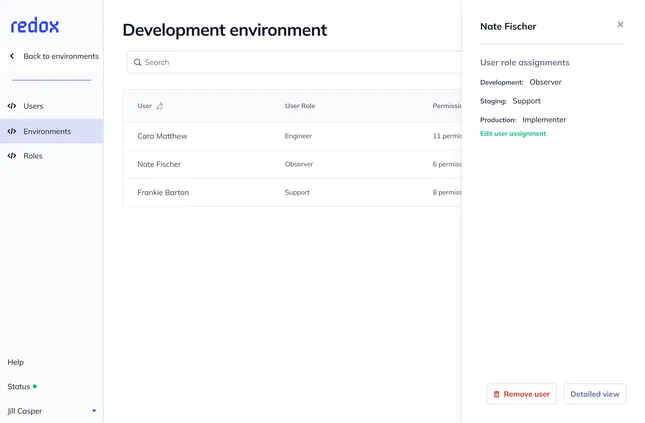
Task: Click the Nate Fischer panel title
Action: click(x=508, y=26)
